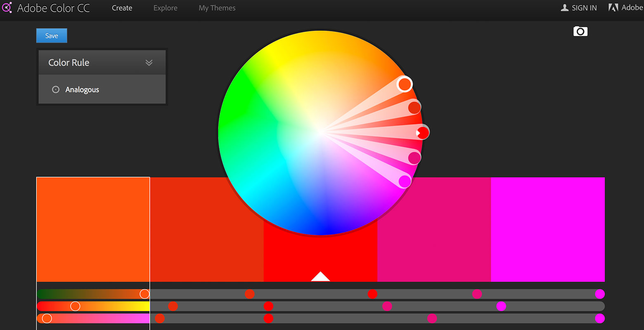
Task: Click the bottom slider dot under the pink swatch
Action: (x=432, y=318)
